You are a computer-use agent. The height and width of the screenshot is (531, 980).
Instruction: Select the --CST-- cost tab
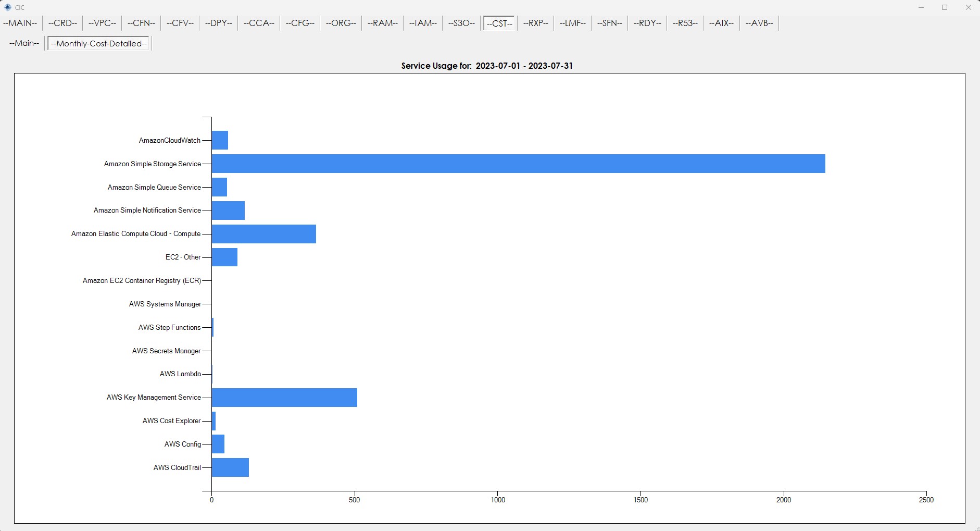point(499,23)
